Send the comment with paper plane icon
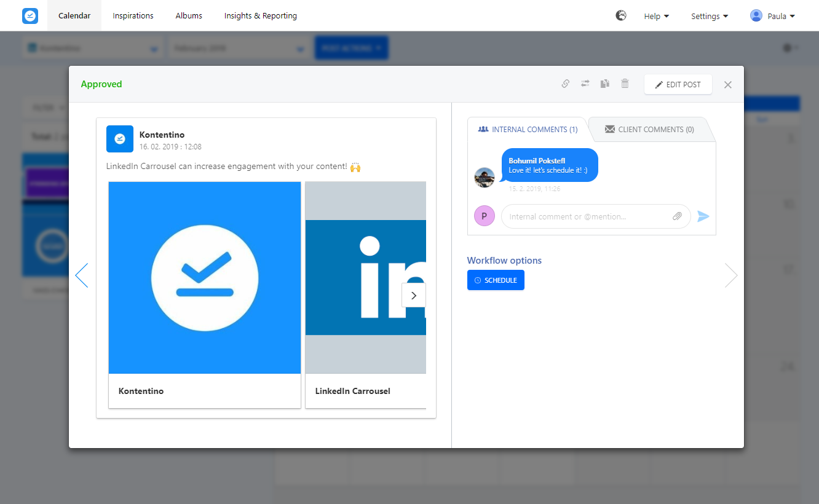Viewport: 819px width, 504px height. pos(703,216)
